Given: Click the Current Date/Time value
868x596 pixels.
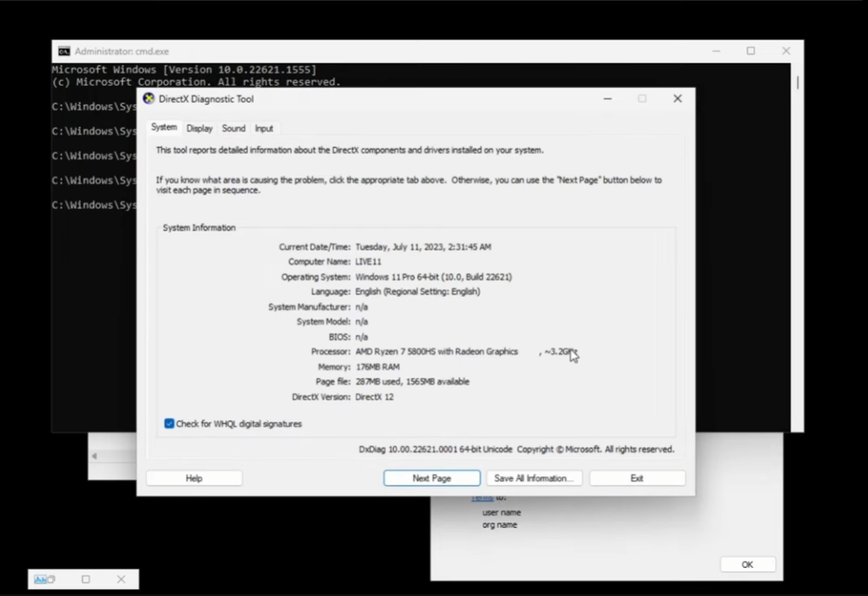Looking at the screenshot, I should (x=423, y=247).
